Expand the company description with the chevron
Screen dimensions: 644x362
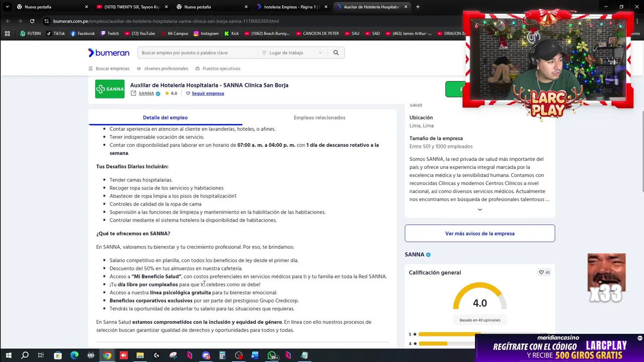pos(479,210)
